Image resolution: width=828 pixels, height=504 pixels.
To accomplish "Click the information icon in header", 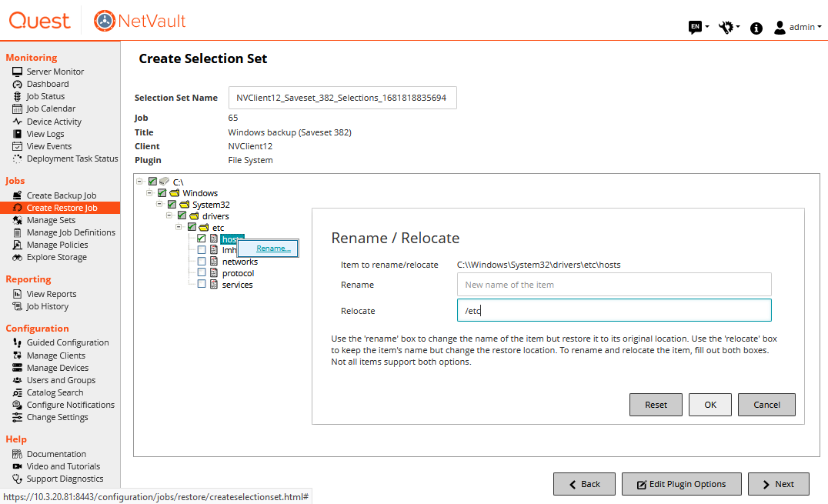I will pos(756,28).
